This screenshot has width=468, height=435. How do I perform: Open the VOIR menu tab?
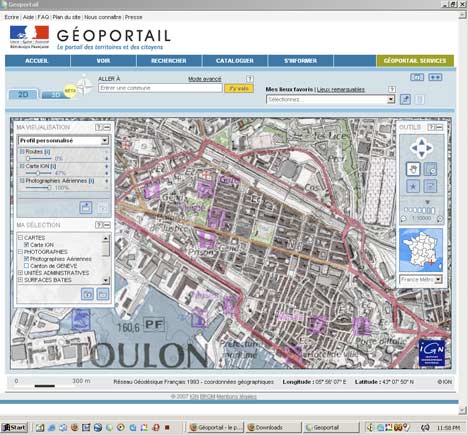coord(103,61)
